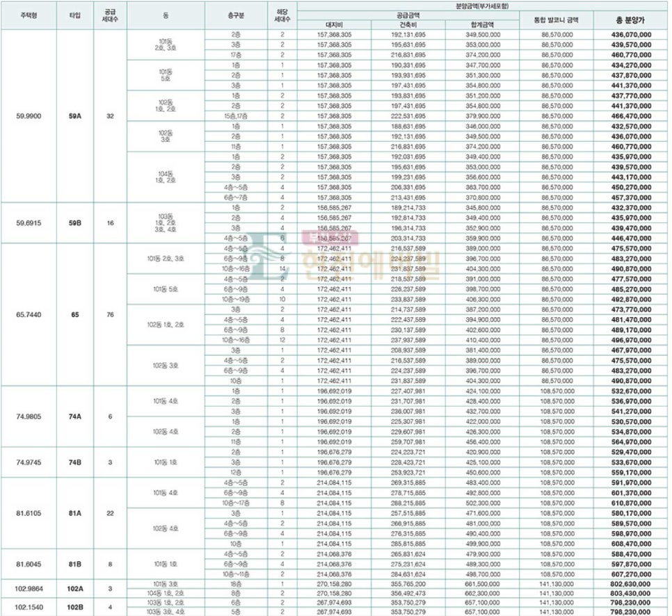
Task: Click the 18층 floor cell
Action: tap(236, 584)
